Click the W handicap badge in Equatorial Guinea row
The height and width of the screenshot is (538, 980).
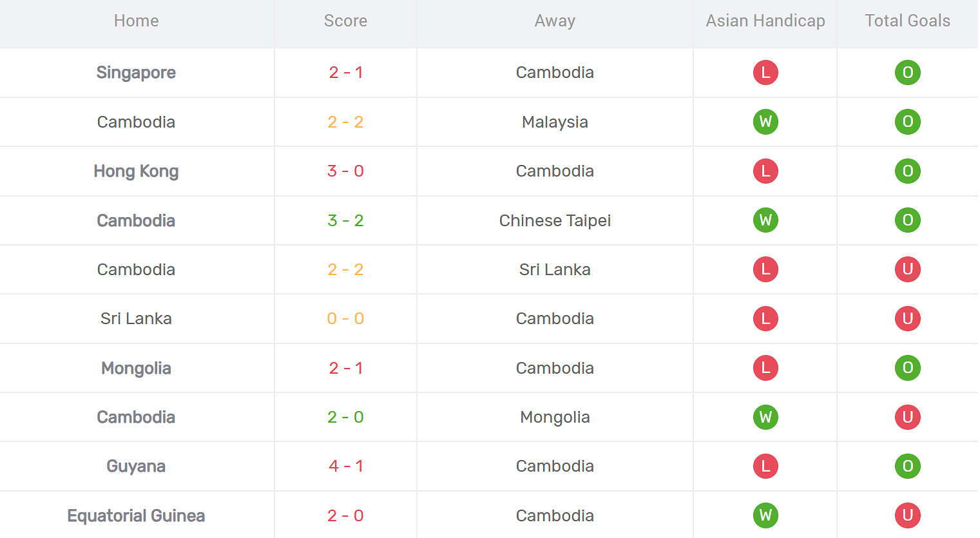[x=765, y=515]
